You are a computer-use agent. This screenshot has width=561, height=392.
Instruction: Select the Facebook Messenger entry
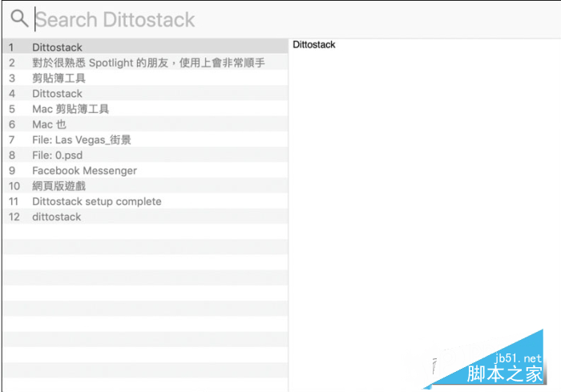click(x=145, y=171)
